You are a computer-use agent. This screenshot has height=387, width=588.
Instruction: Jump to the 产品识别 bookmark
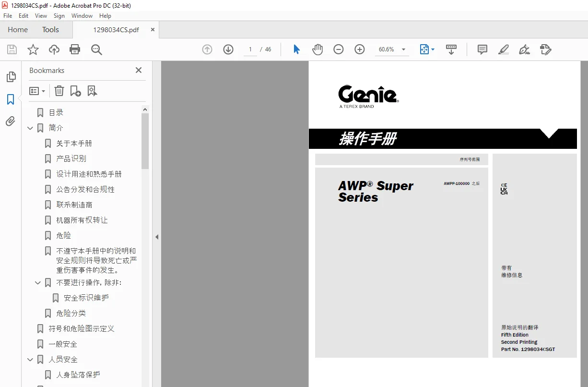point(71,158)
